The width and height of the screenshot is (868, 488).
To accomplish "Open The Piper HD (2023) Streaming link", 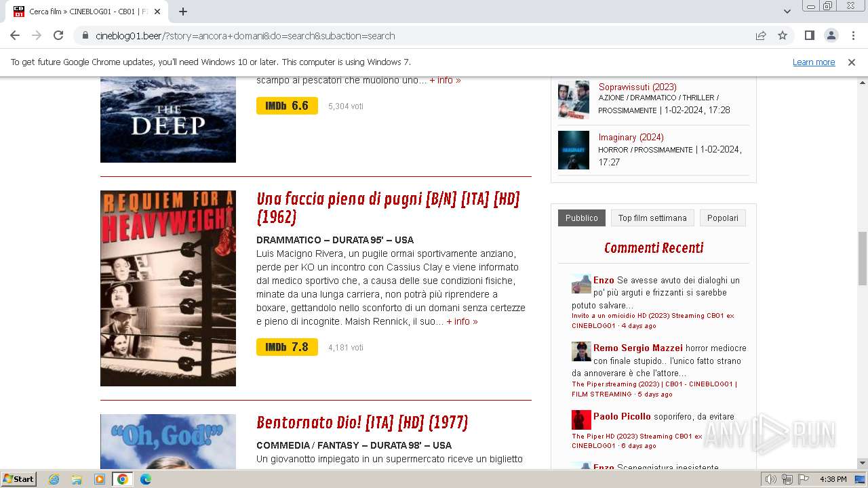I will [x=637, y=441].
